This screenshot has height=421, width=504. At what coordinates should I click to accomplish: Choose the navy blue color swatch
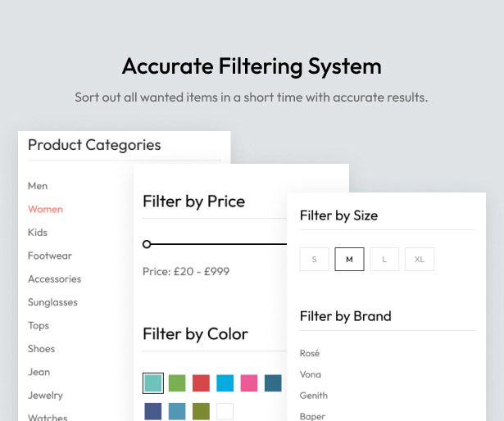(x=152, y=411)
